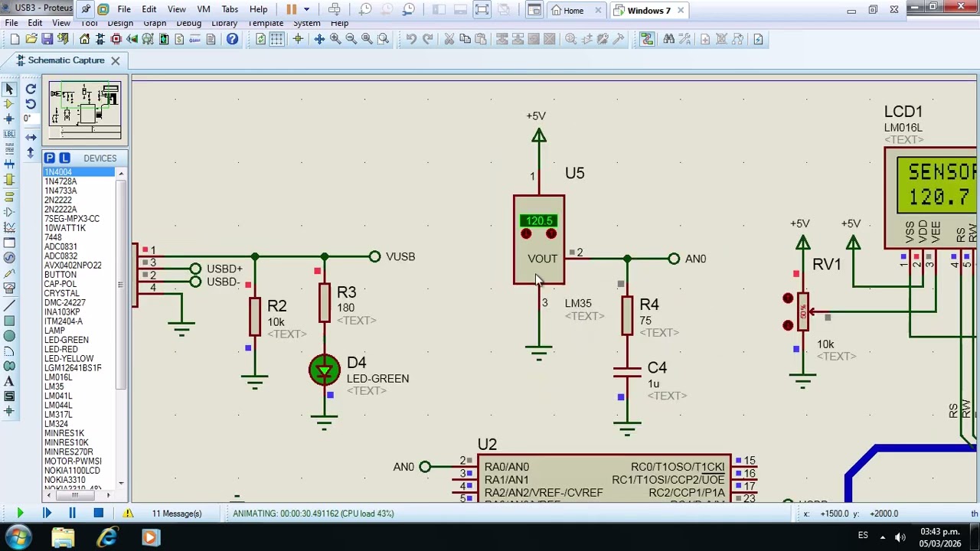
Task: Open the 11 Message(s) log link
Action: (x=176, y=514)
